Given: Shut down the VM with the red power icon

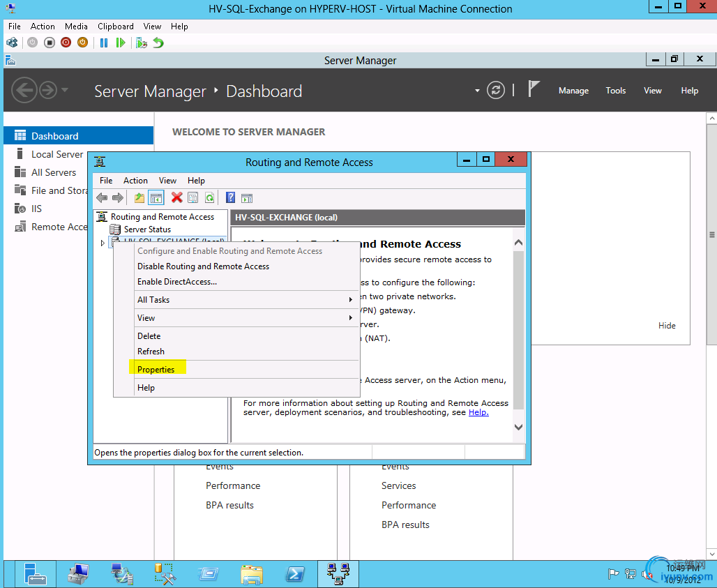Looking at the screenshot, I should (x=66, y=43).
